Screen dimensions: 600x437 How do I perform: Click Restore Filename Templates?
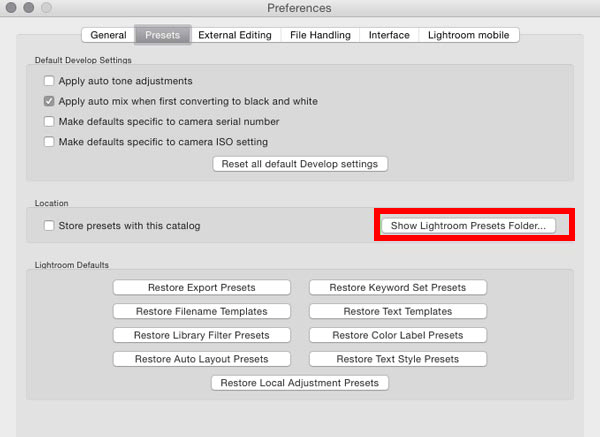202,311
